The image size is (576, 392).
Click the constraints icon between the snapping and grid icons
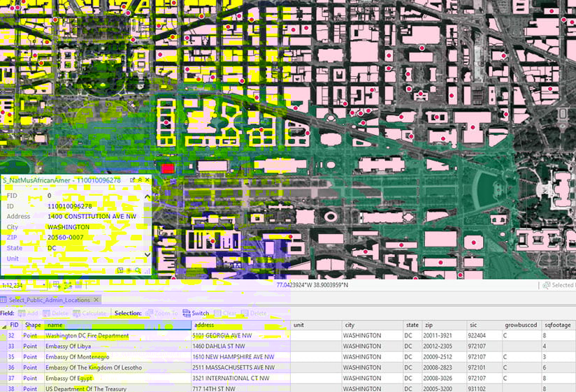tap(68, 285)
